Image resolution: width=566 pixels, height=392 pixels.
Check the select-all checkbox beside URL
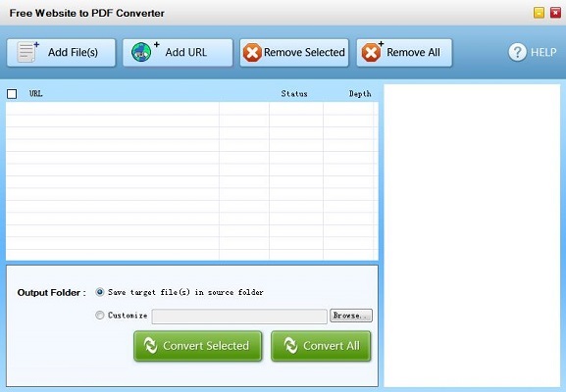coord(12,94)
